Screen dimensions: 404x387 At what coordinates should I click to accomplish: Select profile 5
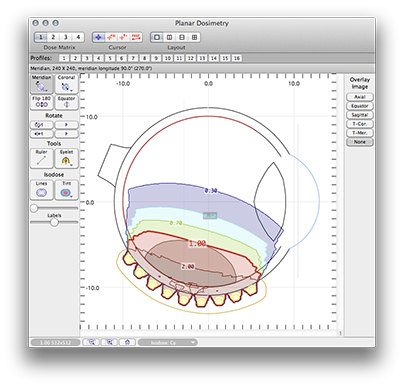(110, 58)
